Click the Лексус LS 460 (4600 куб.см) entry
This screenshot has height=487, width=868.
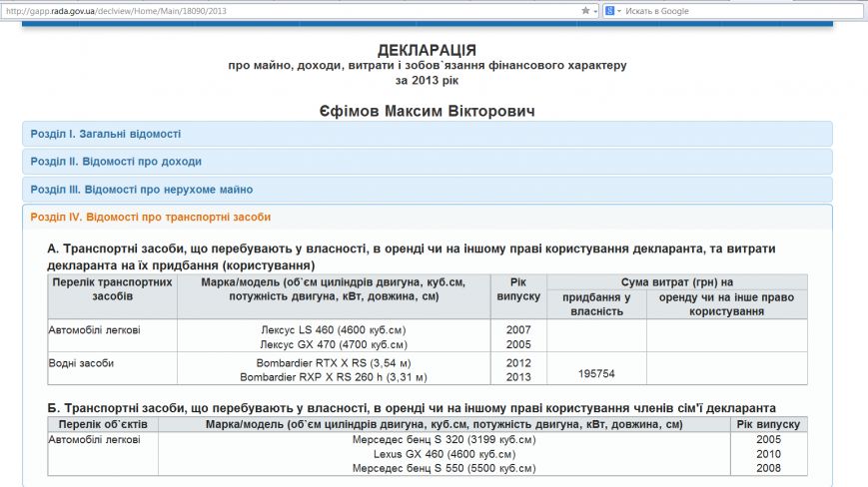pyautogui.click(x=334, y=330)
